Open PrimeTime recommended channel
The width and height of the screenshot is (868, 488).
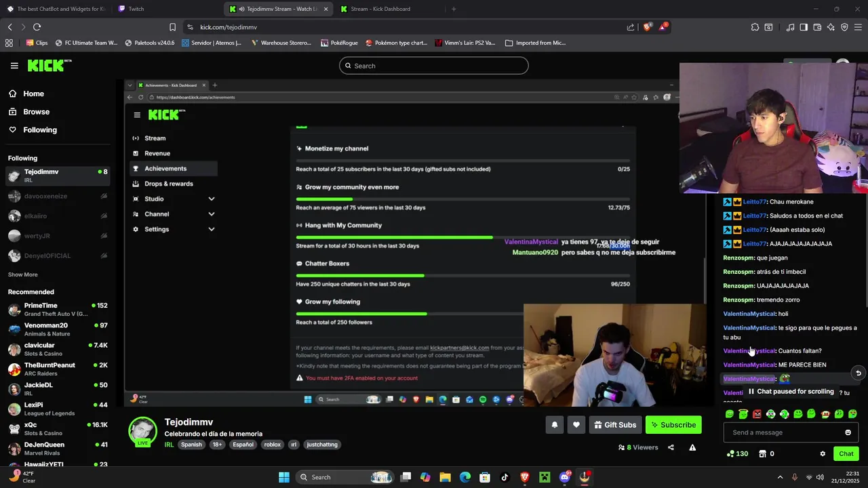[x=57, y=309]
